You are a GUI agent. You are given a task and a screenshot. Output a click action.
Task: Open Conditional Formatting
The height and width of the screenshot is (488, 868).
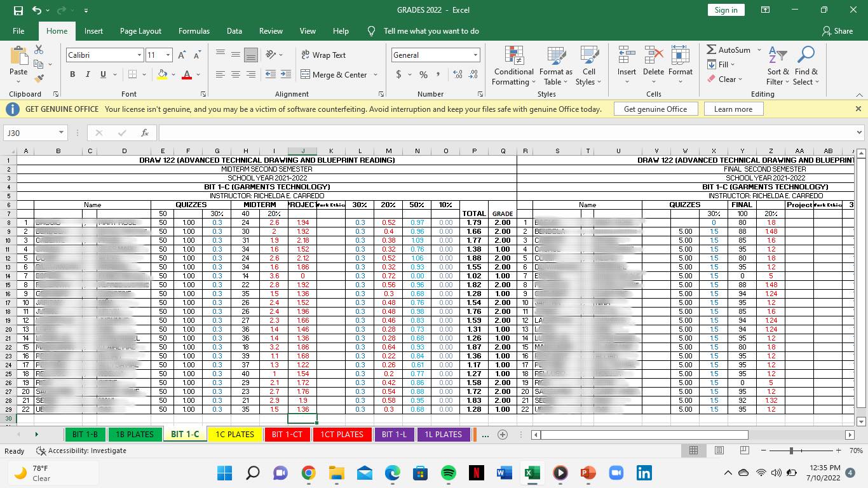tap(513, 65)
